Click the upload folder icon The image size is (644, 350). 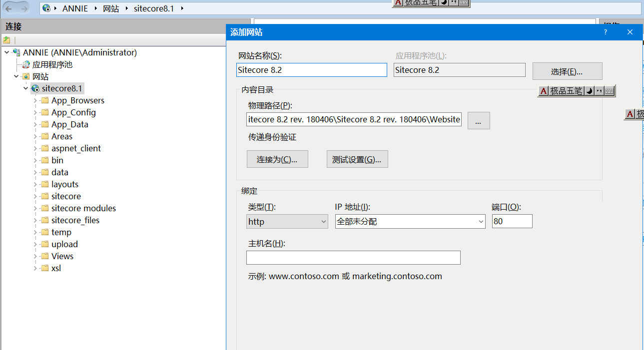45,244
